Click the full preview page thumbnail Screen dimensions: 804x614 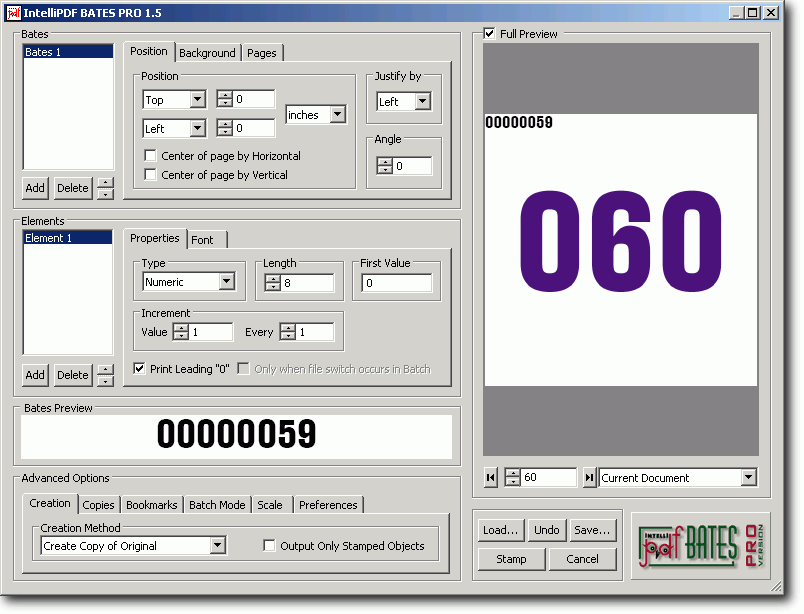620,250
